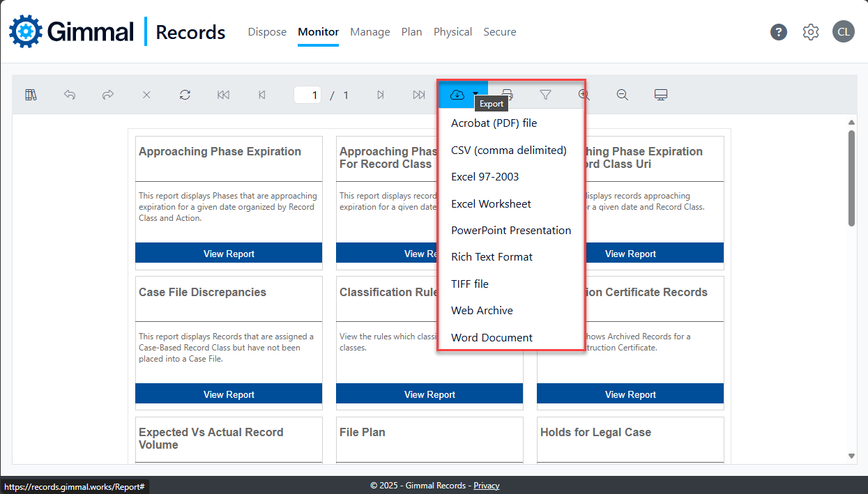The width and height of the screenshot is (868, 494).
Task: Open the CL user account menu
Action: [x=843, y=32]
